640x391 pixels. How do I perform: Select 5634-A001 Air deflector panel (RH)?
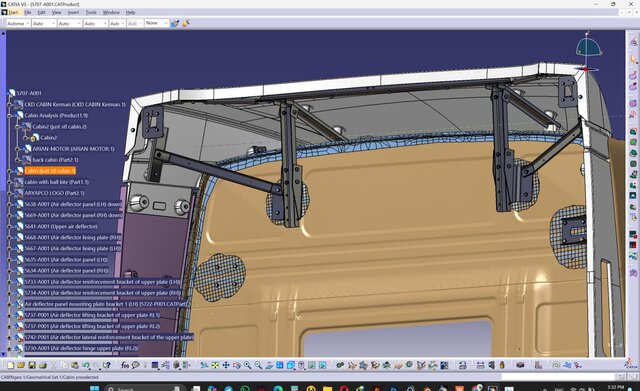(67, 271)
